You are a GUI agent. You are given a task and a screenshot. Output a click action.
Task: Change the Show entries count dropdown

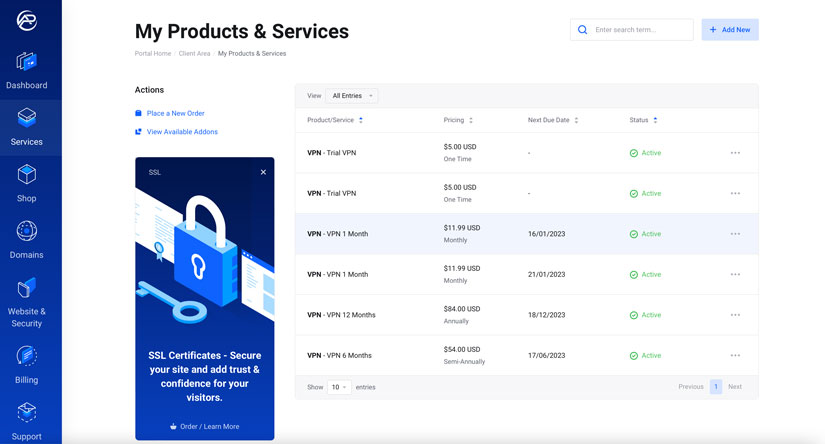(x=338, y=387)
